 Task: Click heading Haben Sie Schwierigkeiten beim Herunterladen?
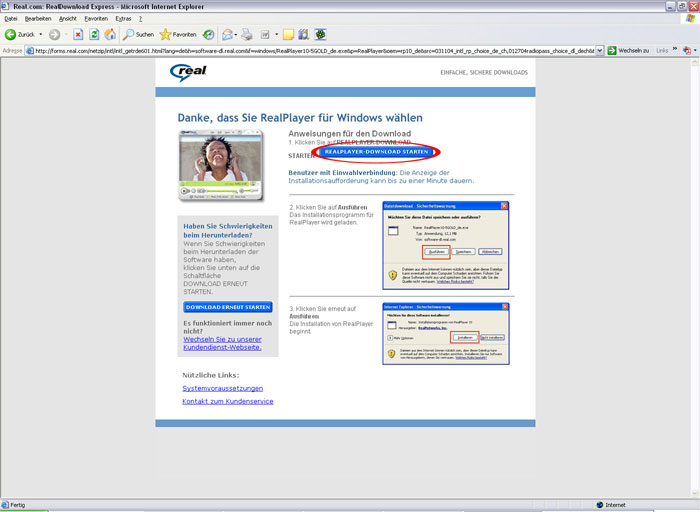point(228,230)
